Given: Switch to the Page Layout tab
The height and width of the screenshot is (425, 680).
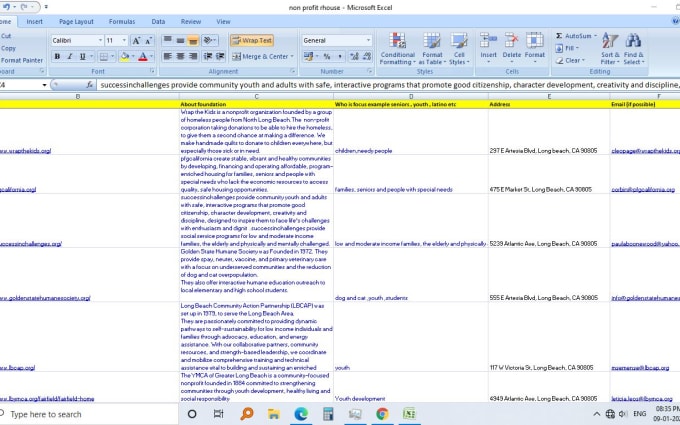Looking at the screenshot, I should (x=76, y=21).
